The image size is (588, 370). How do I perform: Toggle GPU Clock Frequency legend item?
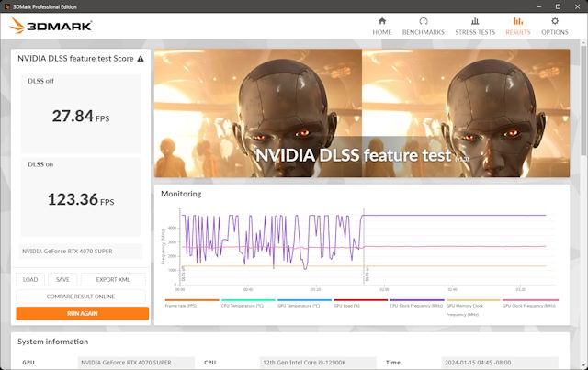pos(530,303)
